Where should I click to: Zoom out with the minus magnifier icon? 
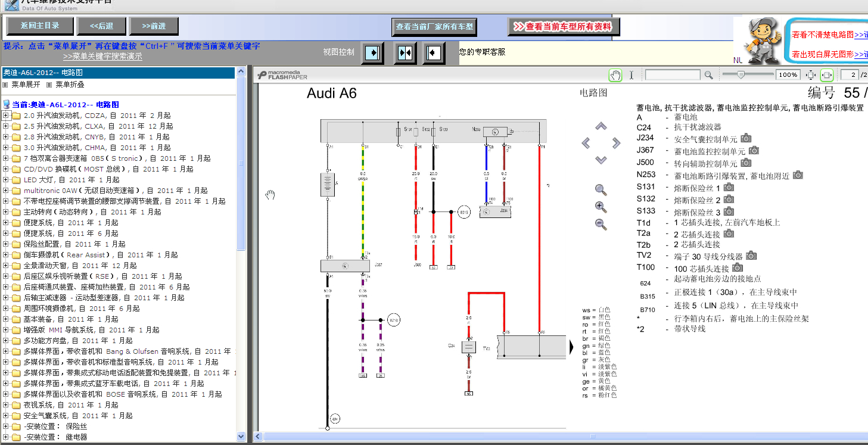[601, 225]
